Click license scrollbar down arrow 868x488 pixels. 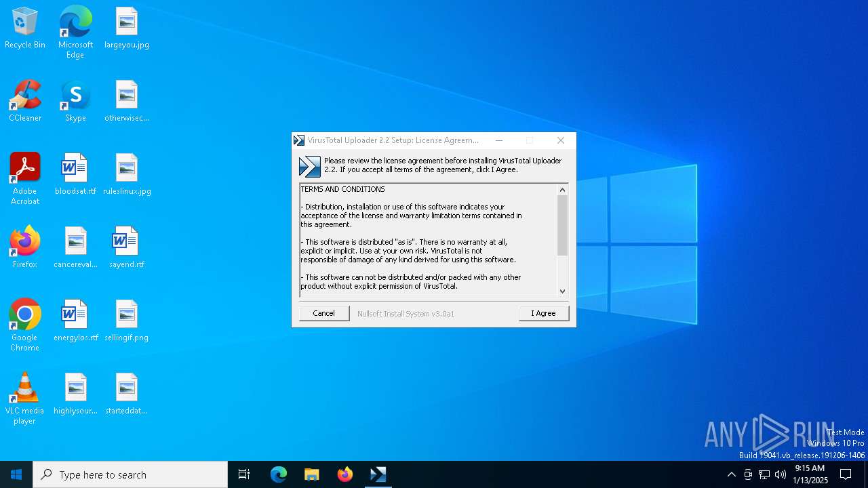coord(562,291)
